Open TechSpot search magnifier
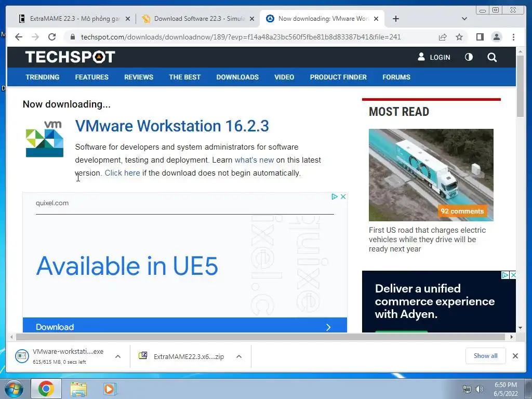The height and width of the screenshot is (399, 532). pos(492,57)
